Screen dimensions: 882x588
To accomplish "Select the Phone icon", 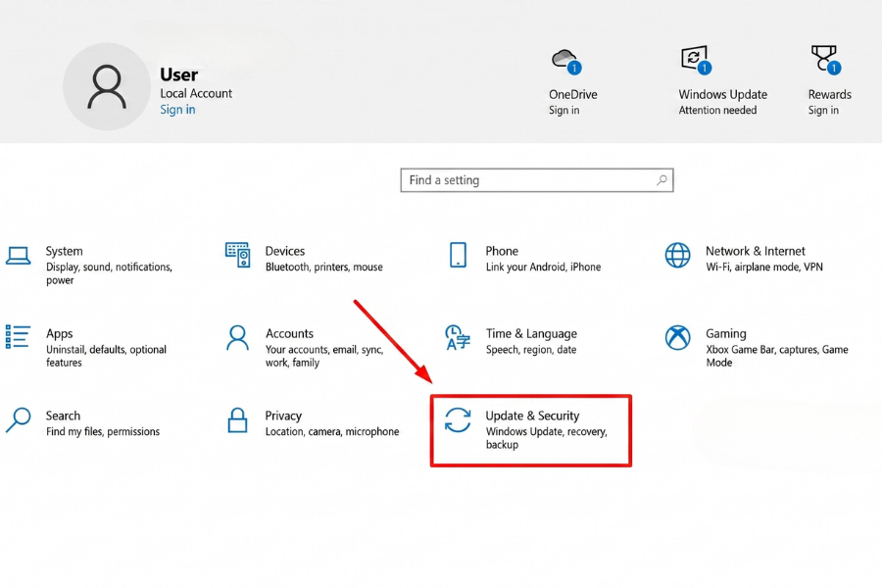I will [458, 255].
